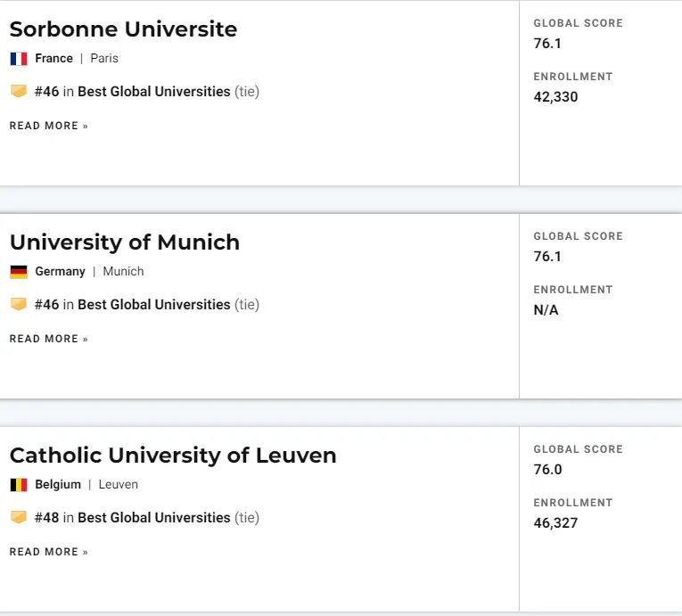Open the University of Munich title link
Viewport: 682px width, 616px height.
(125, 242)
